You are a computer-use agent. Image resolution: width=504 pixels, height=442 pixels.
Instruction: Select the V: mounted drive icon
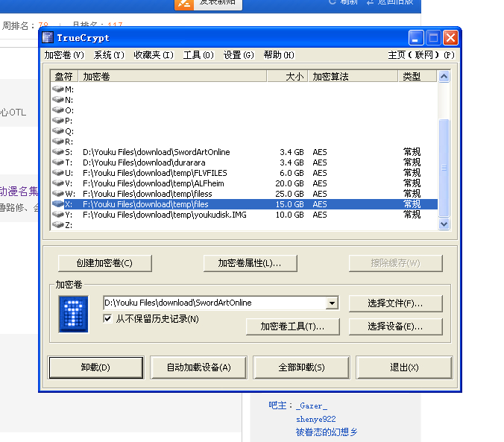(58, 183)
